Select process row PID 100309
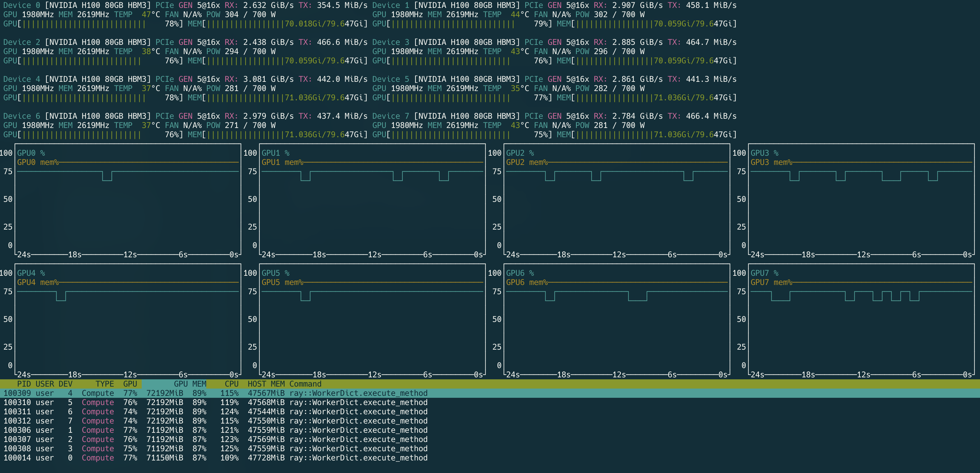The image size is (980, 473). point(490,393)
